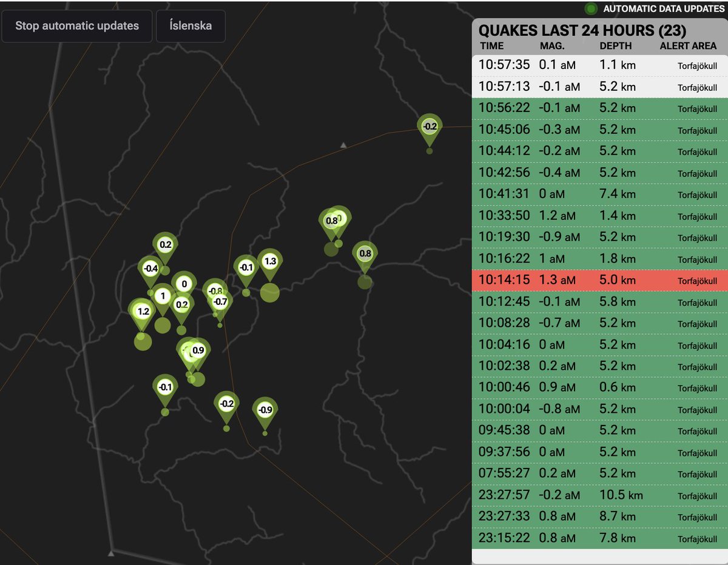Select the 0.2 marker above the -0.4 marker
Viewport: 728px width, 565px height.
pos(165,249)
